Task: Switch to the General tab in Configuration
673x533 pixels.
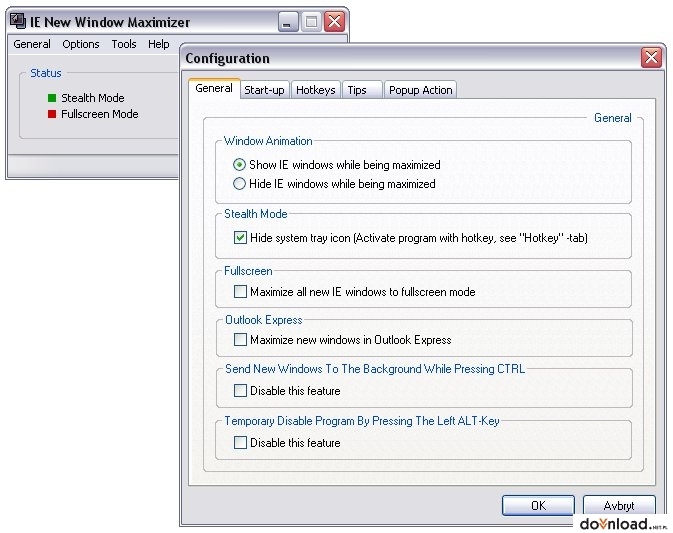Action: click(x=214, y=88)
